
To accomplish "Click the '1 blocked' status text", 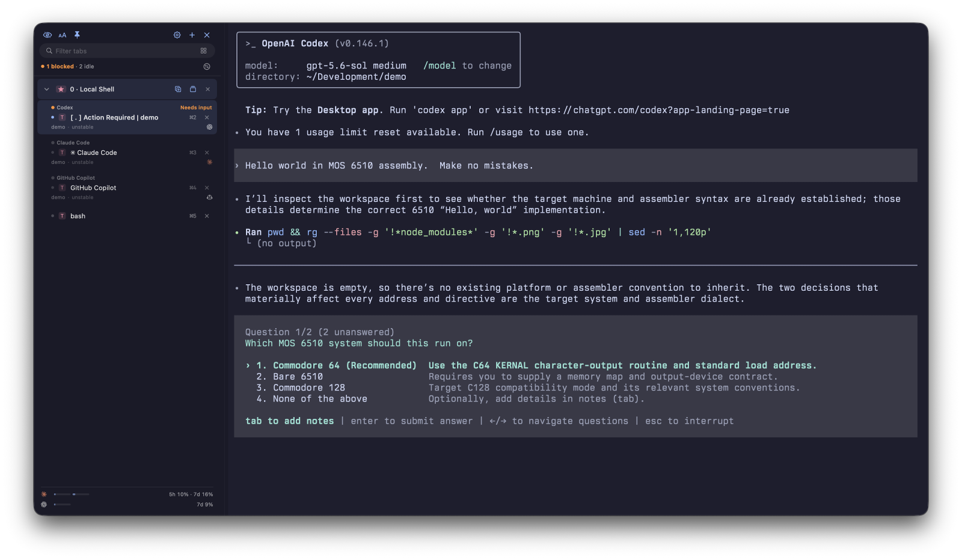I will click(x=60, y=67).
